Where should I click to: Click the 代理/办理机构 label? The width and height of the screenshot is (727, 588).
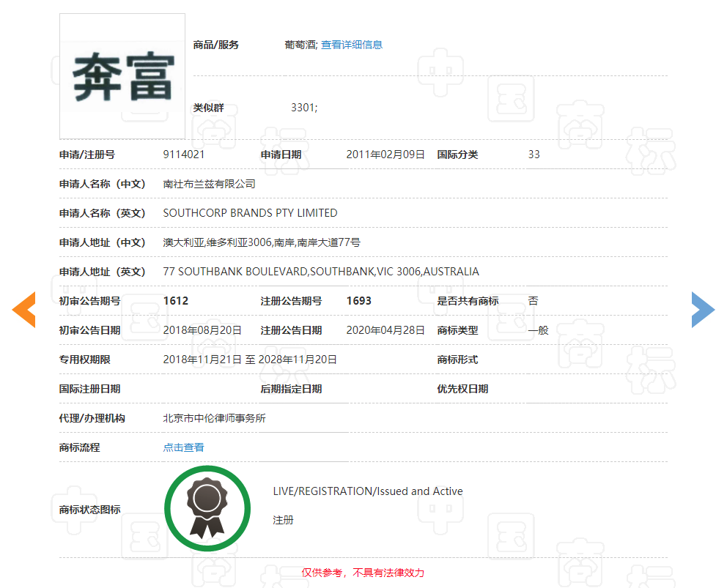pos(92,418)
